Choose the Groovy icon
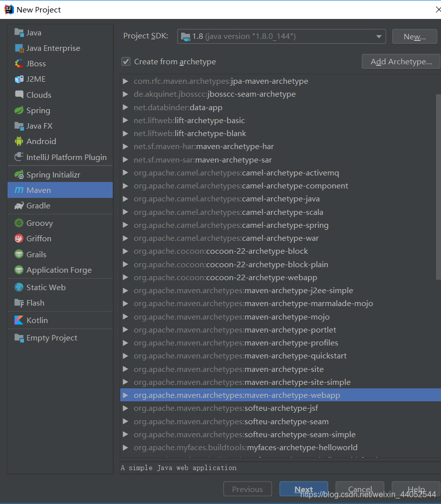Screen dimensions: 441x504 tap(19, 223)
